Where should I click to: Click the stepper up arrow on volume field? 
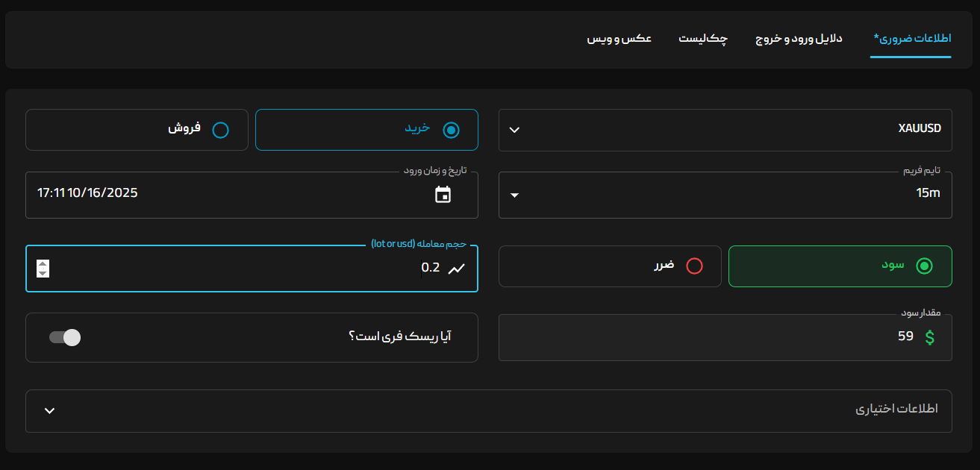pos(43,264)
